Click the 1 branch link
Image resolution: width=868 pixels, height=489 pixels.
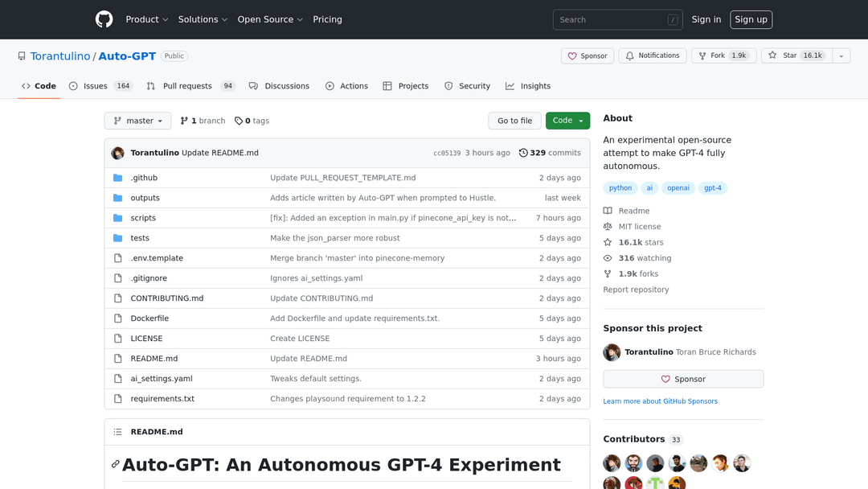coord(203,121)
